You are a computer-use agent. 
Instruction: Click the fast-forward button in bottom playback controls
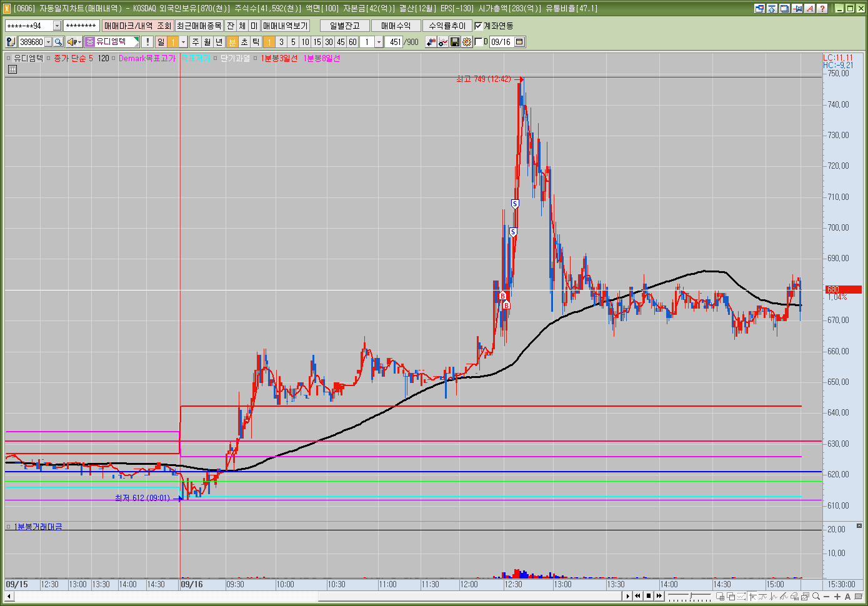pos(659,596)
